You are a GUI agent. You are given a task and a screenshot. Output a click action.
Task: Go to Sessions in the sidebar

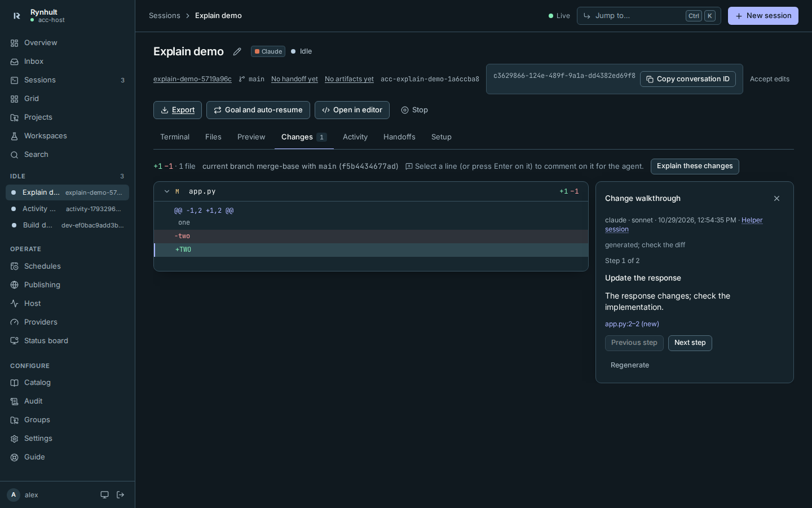point(68,80)
